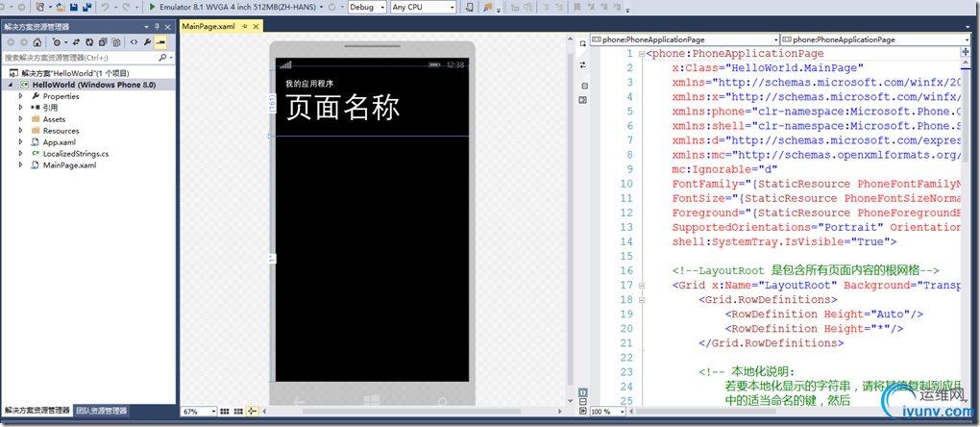Screen dimensions: 980x427
Task: Toggle the snap grid icon beside 67% zoom
Action: click(225, 412)
